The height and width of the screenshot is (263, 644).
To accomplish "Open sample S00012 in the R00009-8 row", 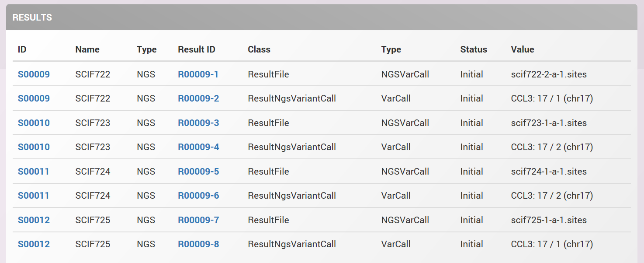I will [x=34, y=244].
